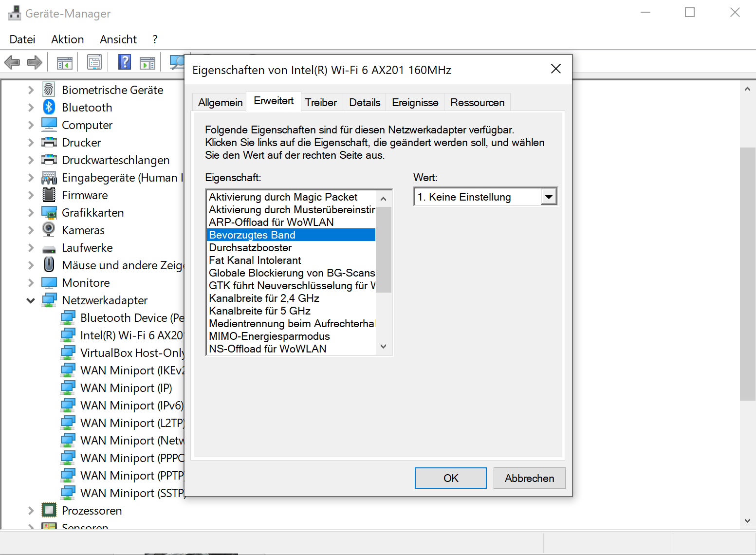This screenshot has height=555, width=756.
Task: Click the property list scroll down arrow
Action: [384, 347]
